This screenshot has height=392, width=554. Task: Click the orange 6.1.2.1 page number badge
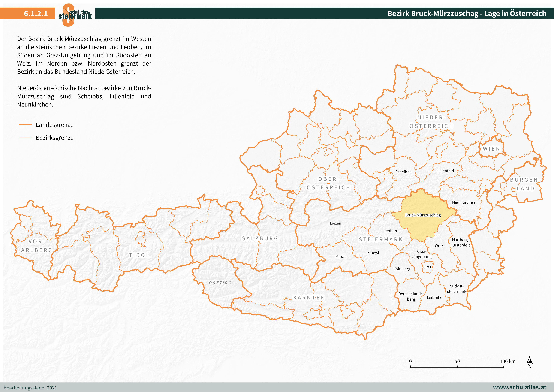(36, 14)
